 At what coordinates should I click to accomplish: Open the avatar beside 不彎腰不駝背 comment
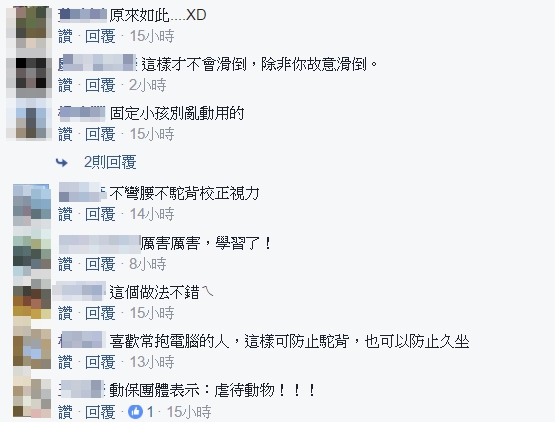(32, 205)
